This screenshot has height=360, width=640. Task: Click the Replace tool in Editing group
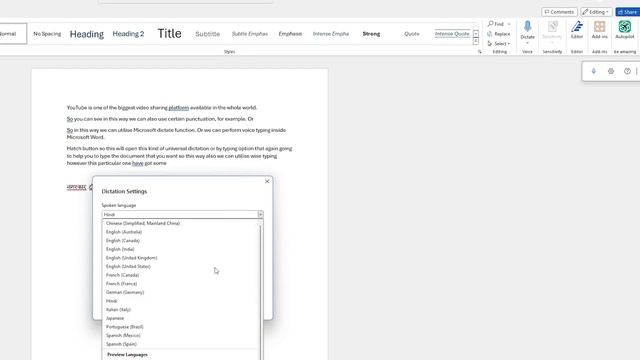pyautogui.click(x=499, y=34)
